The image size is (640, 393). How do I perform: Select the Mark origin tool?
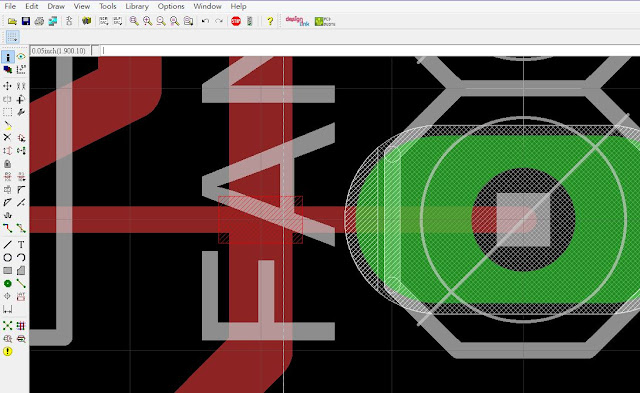coord(21,70)
